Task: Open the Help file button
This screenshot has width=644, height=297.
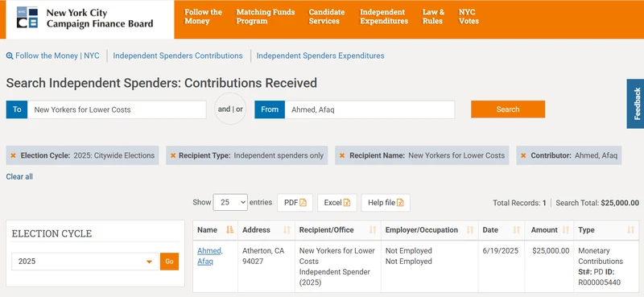Action: click(386, 203)
